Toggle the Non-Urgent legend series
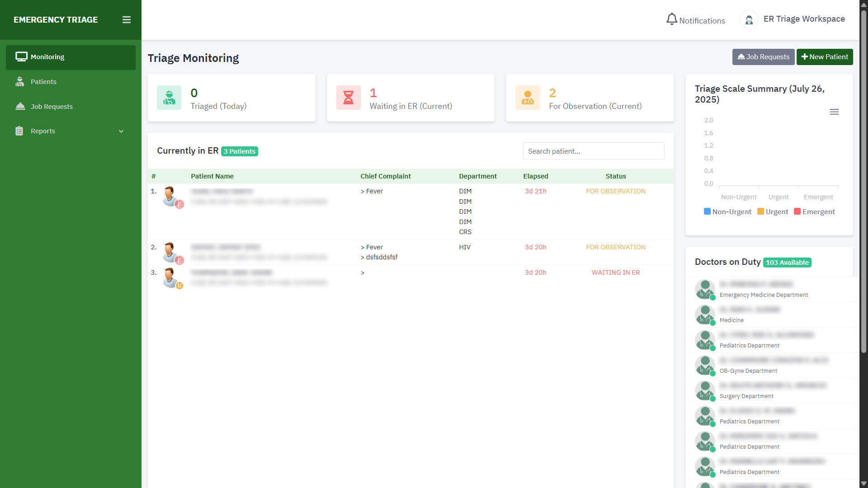The width and height of the screenshot is (868, 488). coord(727,212)
